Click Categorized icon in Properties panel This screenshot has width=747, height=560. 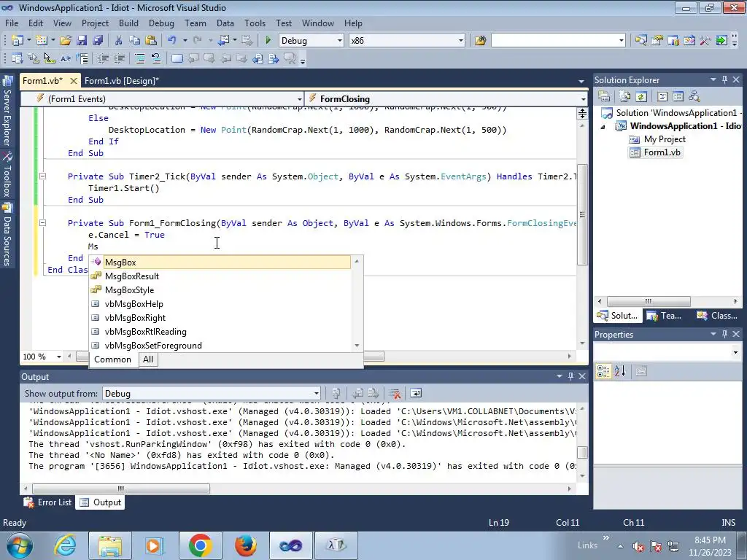pyautogui.click(x=603, y=371)
